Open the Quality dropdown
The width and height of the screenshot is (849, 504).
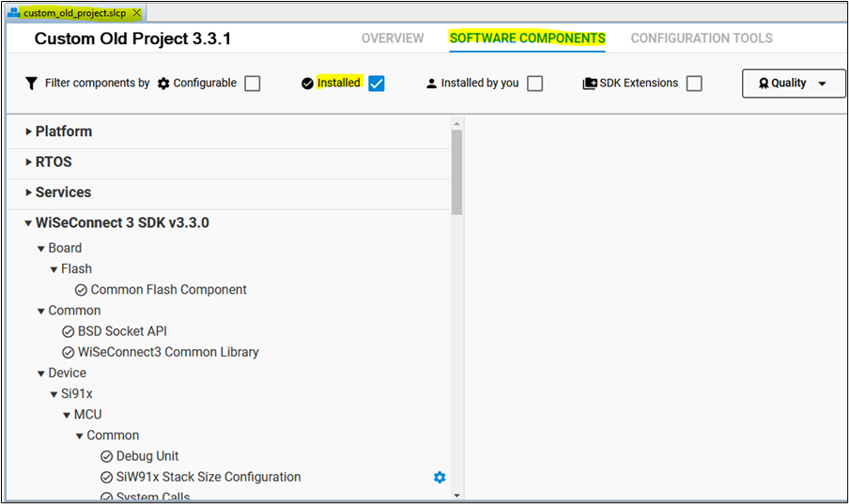[x=794, y=84]
